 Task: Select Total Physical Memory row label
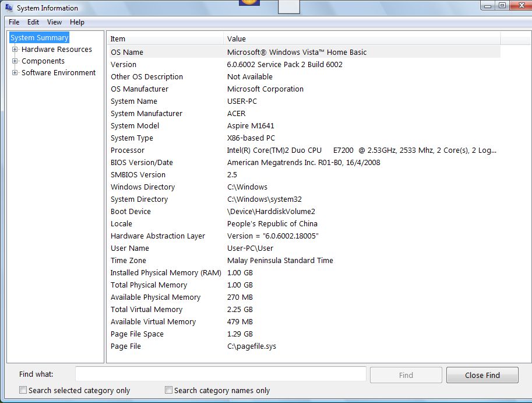[149, 285]
